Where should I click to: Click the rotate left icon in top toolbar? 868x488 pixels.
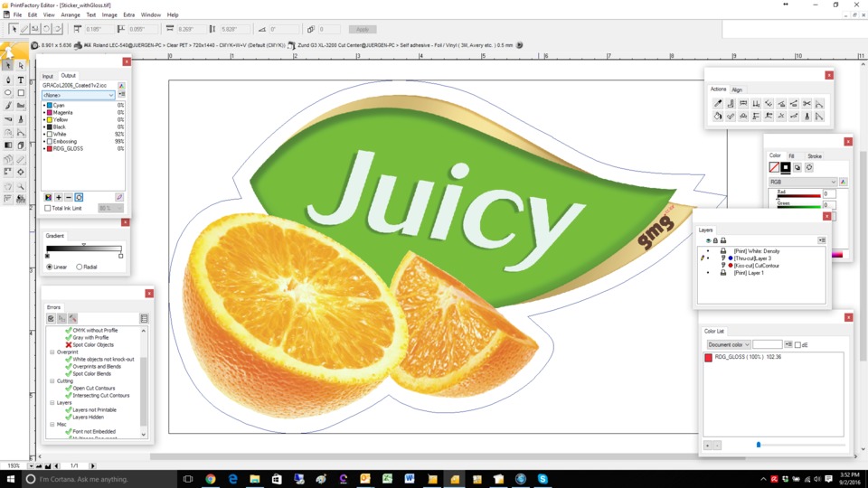point(46,29)
